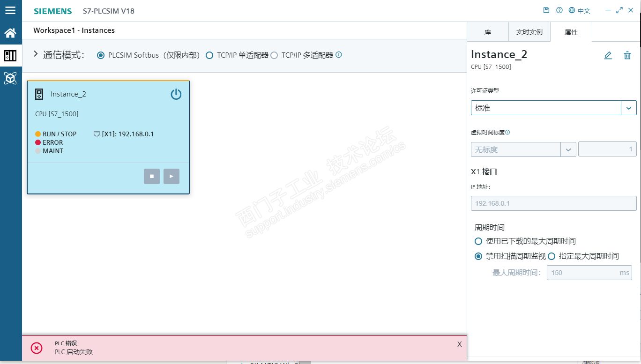This screenshot has width=641, height=364.
Task: Stop the Instance_2 PLC
Action: tap(152, 176)
